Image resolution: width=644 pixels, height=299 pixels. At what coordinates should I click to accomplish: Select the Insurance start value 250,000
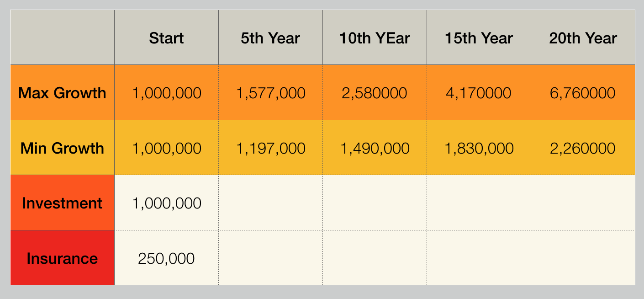click(166, 258)
